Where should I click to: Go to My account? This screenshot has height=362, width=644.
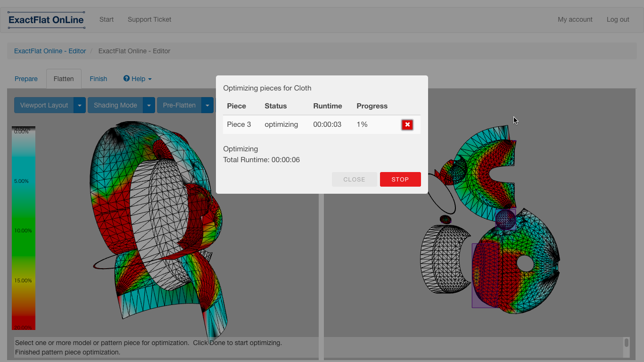tap(575, 19)
